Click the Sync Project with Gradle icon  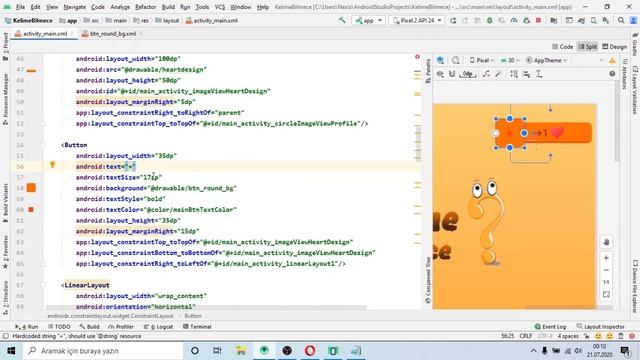coord(581,20)
